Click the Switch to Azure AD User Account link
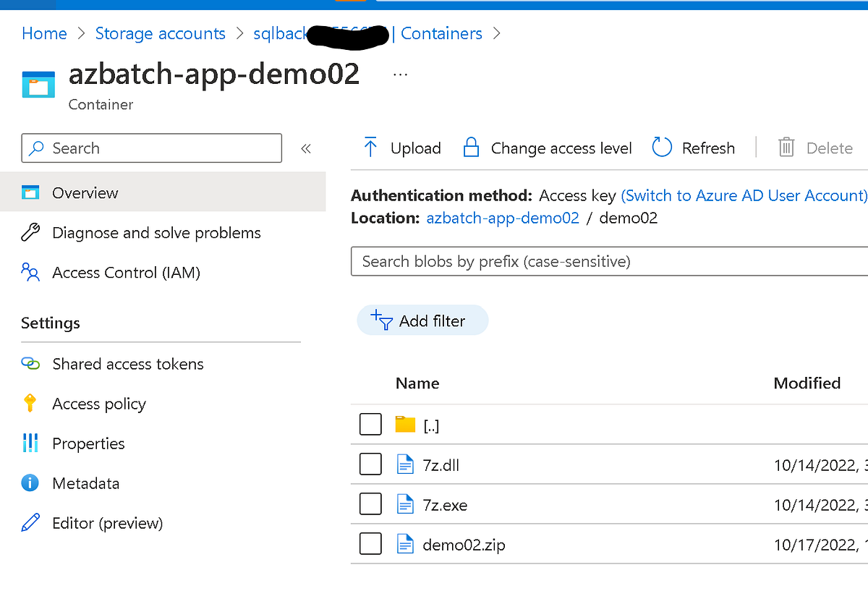Screen dimensions: 868x612 point(744,195)
